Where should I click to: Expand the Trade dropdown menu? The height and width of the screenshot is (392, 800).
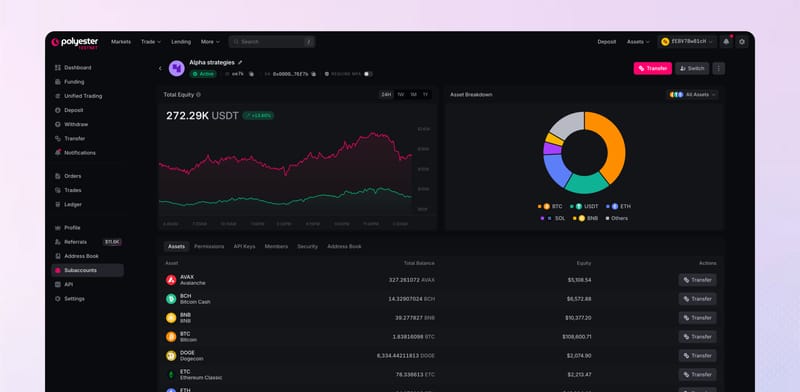(x=151, y=42)
